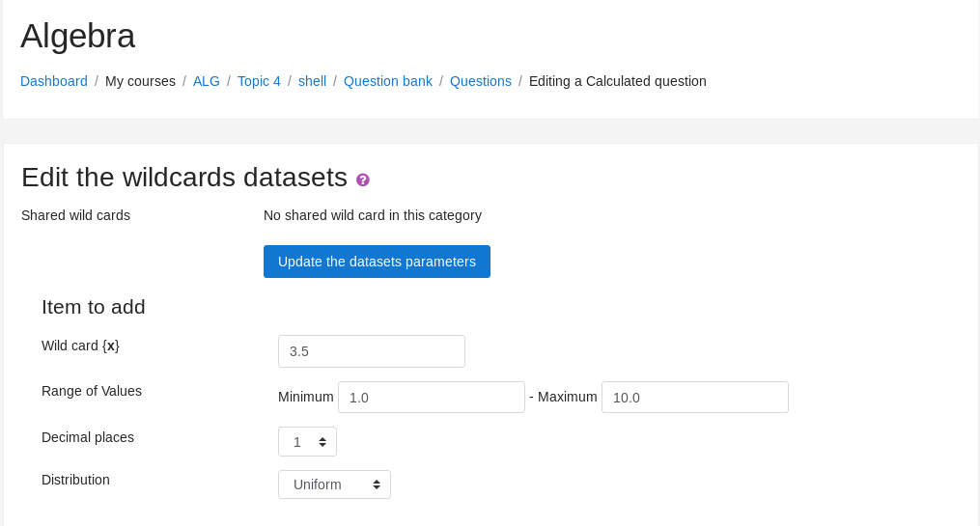Open the ALG course breadcrumb link

pyautogui.click(x=207, y=81)
